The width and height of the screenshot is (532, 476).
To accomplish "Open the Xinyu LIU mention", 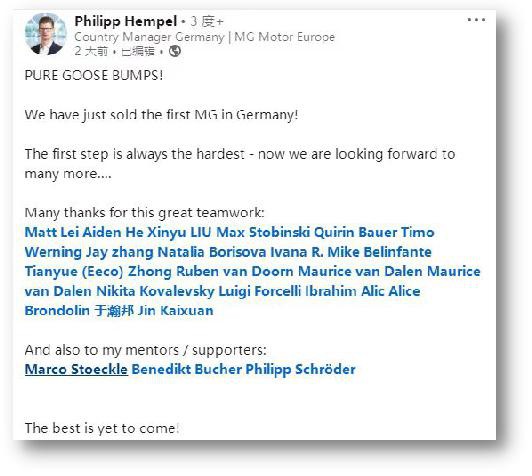I will click(x=179, y=233).
